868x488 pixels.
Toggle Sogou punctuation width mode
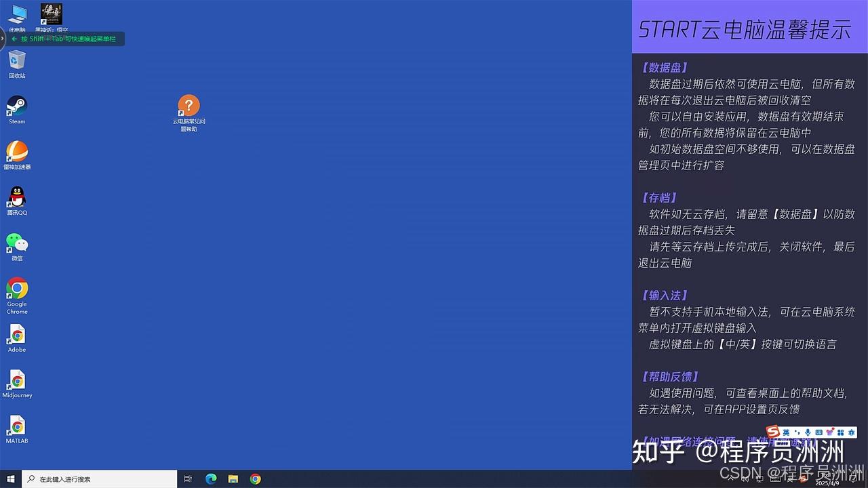click(797, 432)
